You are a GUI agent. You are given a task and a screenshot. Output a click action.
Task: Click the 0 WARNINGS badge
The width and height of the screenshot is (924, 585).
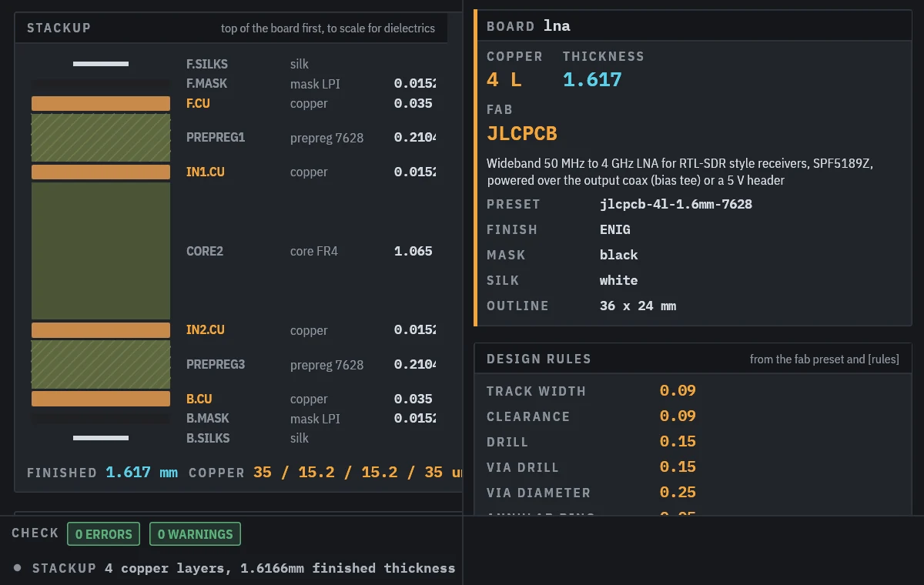pos(195,534)
